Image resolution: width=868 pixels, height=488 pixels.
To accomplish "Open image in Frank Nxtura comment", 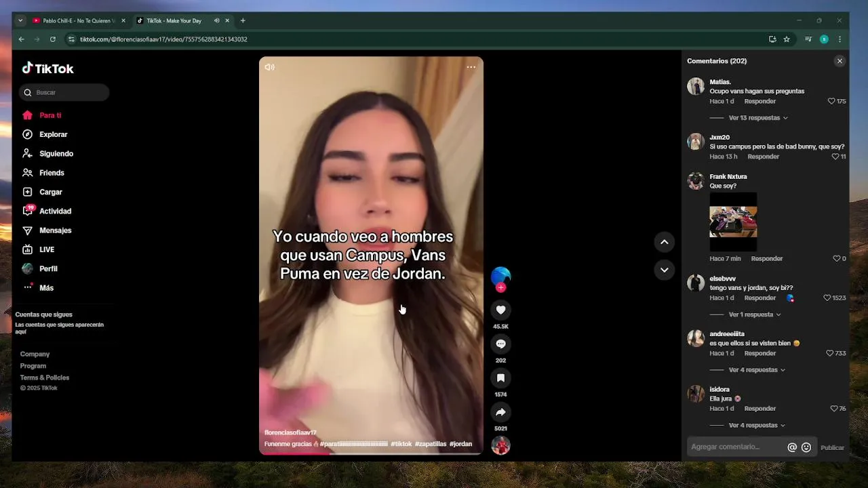I will click(733, 222).
